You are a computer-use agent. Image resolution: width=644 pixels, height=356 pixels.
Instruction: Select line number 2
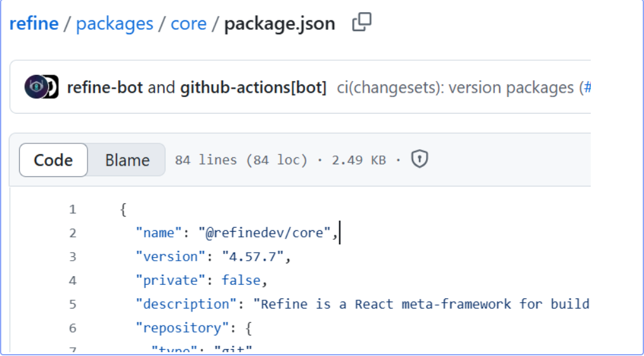73,233
